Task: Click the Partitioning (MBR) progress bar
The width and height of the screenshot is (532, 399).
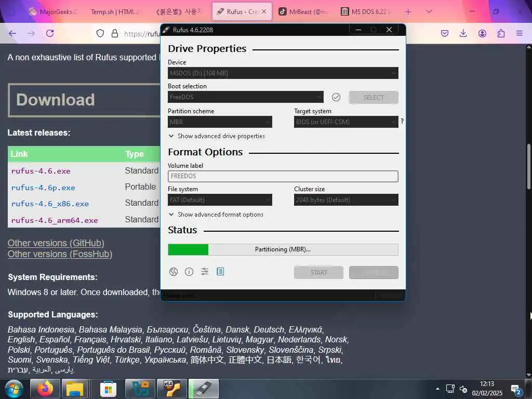Action: pyautogui.click(x=283, y=249)
